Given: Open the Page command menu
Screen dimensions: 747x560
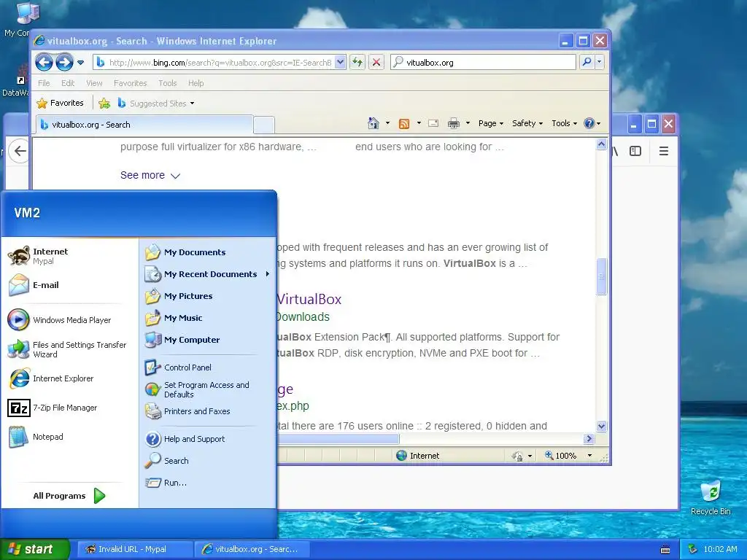Looking at the screenshot, I should [491, 123].
